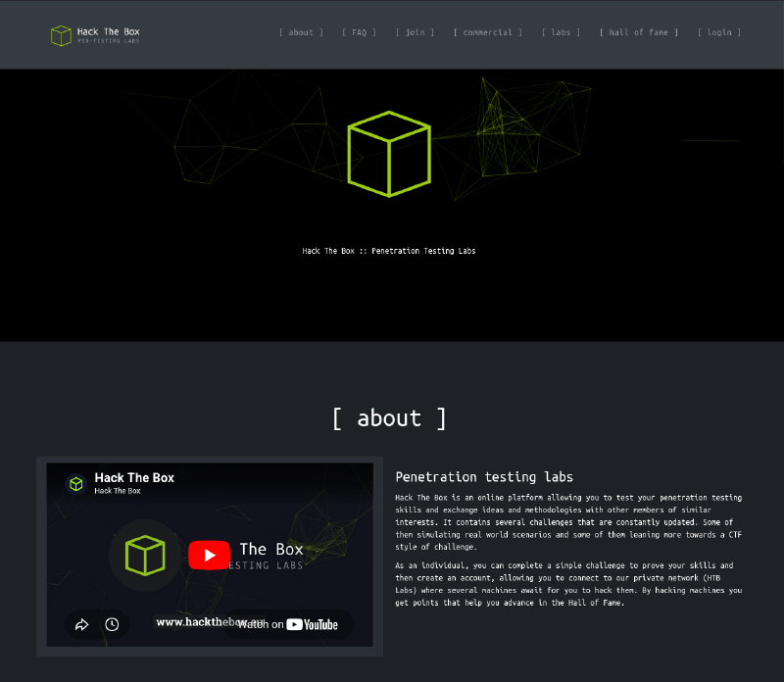The height and width of the screenshot is (682, 784).
Task: Click the [ login ] nav link
Action: coord(719,32)
